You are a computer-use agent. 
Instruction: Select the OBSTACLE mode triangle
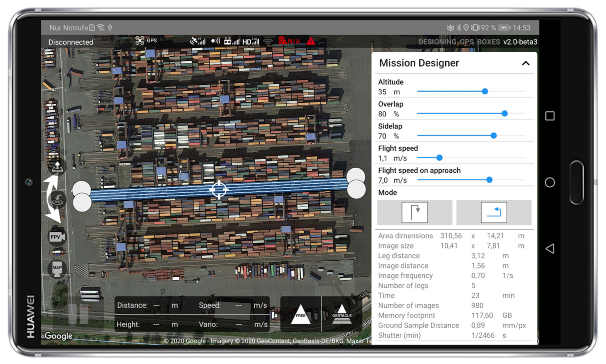[x=341, y=314]
